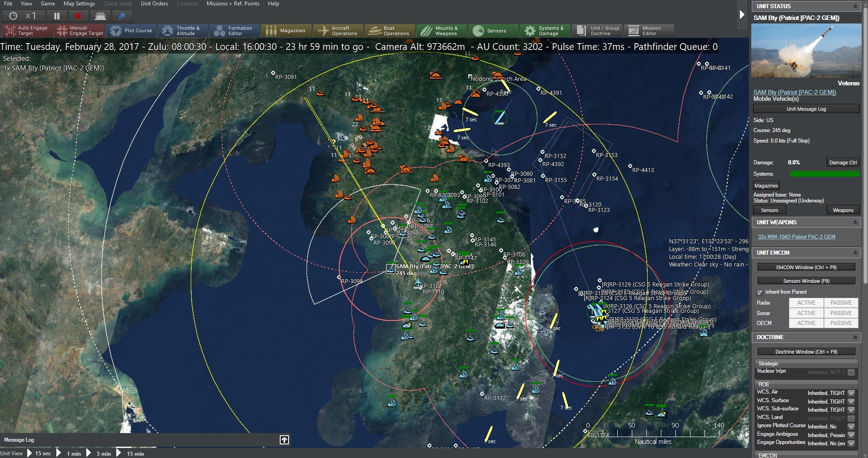Open the Magazines panel
The image size is (868, 458).
click(x=286, y=30)
